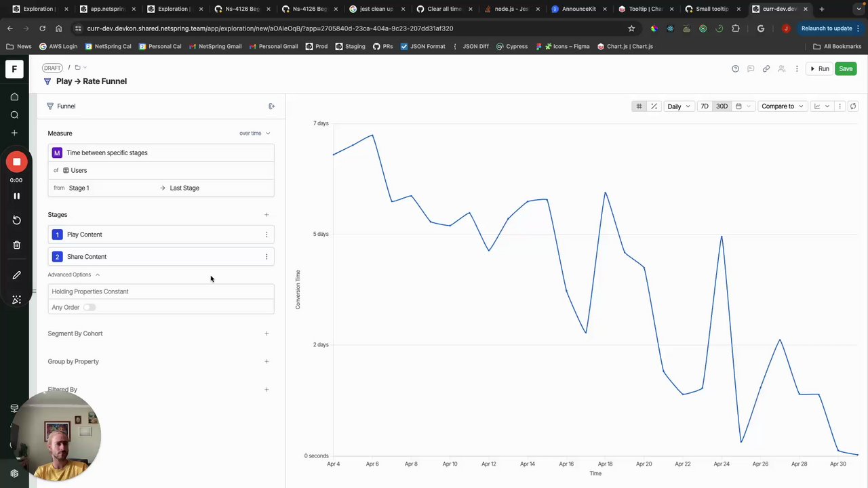This screenshot has width=868, height=488.
Task: Click the help question mark icon
Action: (x=735, y=68)
